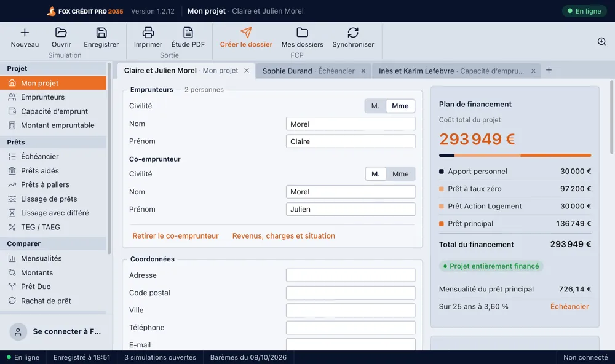Set co-emprunteur civilité to M.
This screenshot has height=364, width=615.
[x=376, y=174]
